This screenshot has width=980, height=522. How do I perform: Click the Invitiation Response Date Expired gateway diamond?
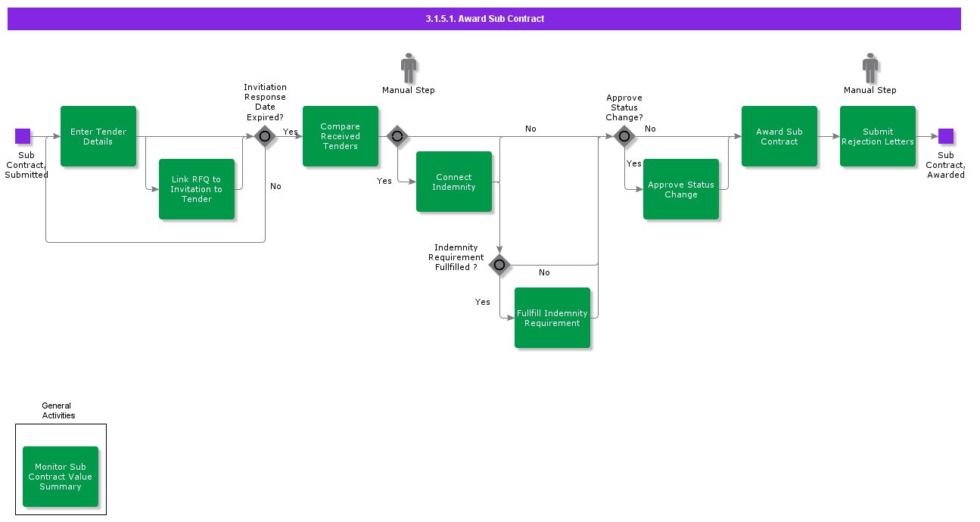[x=265, y=136]
